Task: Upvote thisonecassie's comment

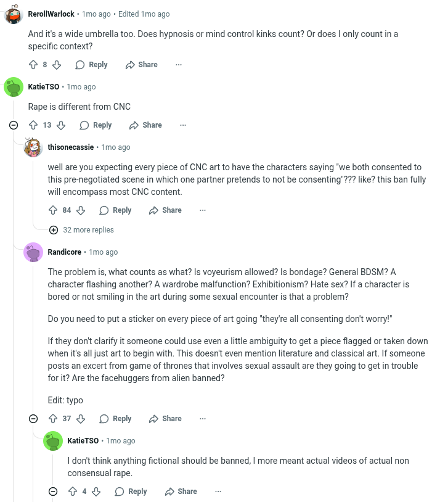Action: [x=53, y=210]
